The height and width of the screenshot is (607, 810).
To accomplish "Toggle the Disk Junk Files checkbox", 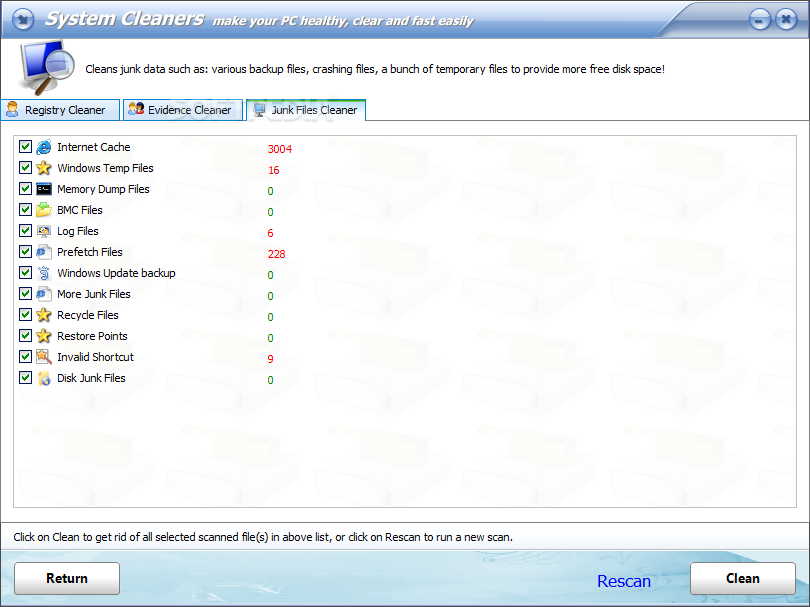I will (25, 378).
